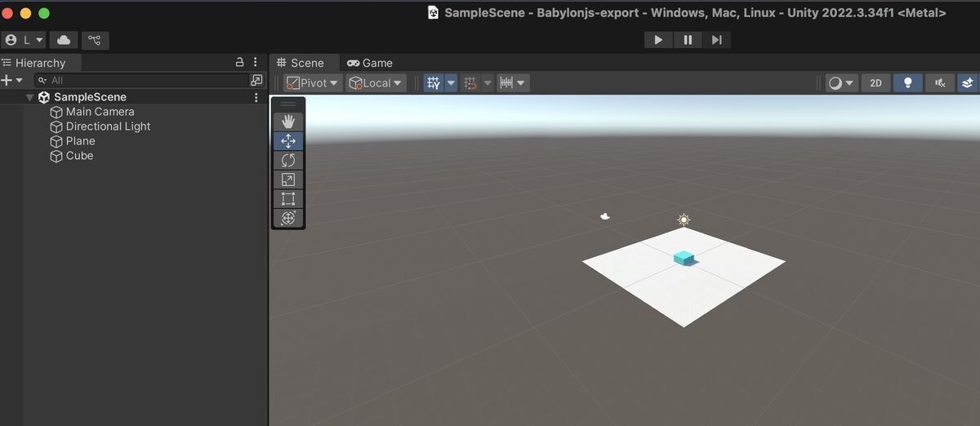Open the draw mode shading dropdown
This screenshot has width=980, height=426.
click(841, 82)
